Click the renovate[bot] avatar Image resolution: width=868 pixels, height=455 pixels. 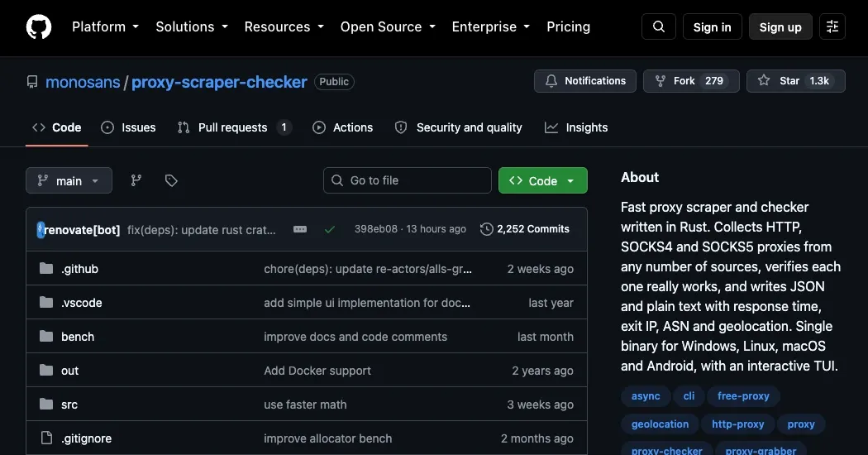41,229
